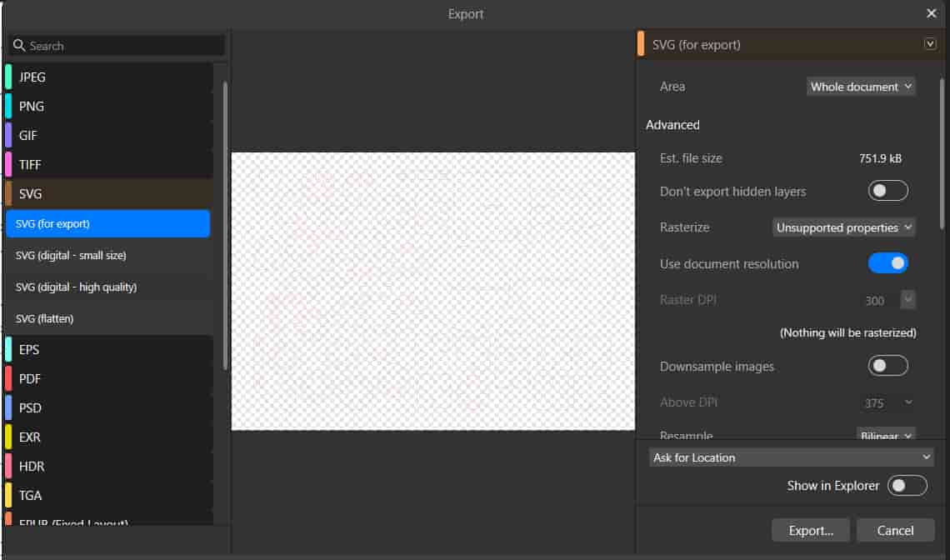Click the format list scrollbar
Image resolution: width=950 pixels, height=560 pixels.
[x=225, y=226]
